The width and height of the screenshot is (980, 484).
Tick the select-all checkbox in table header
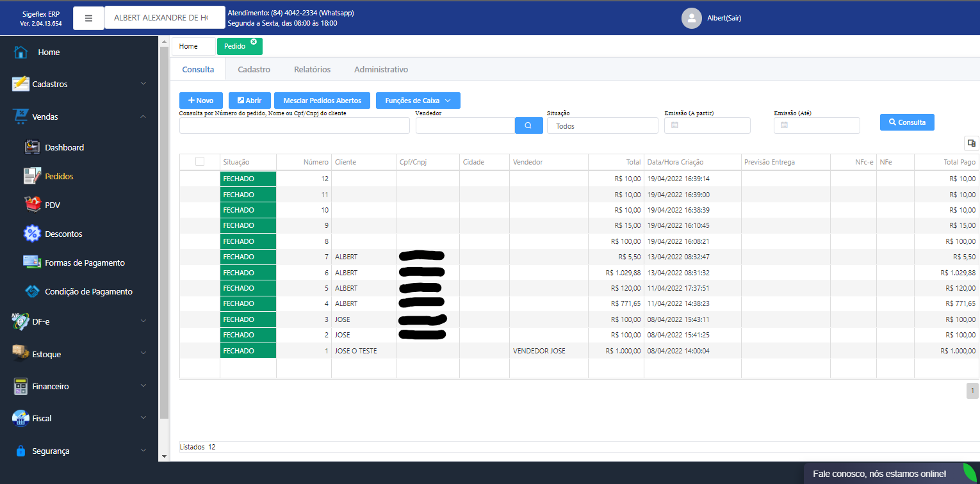tap(200, 162)
